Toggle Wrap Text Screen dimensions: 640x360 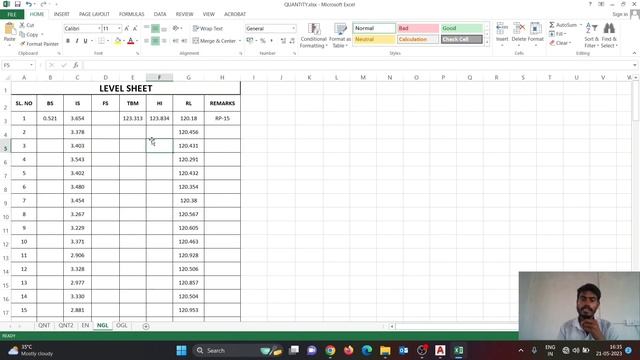pyautogui.click(x=208, y=29)
